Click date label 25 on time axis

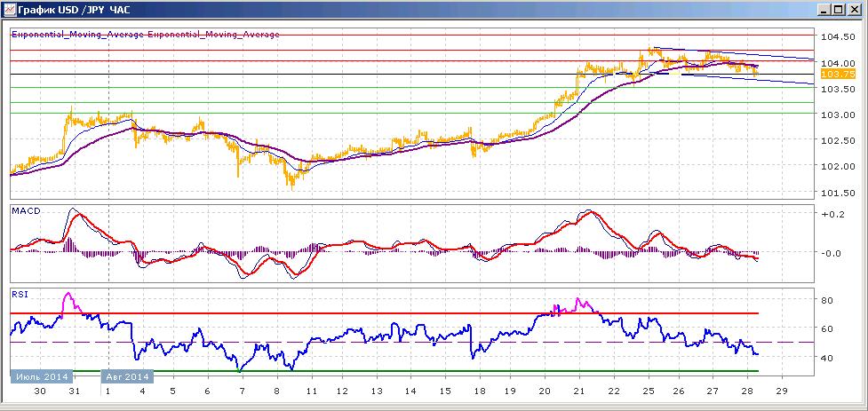pos(649,391)
